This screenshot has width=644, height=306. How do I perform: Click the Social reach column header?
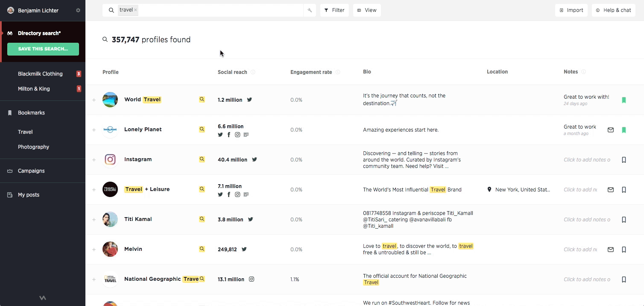pos(232,72)
